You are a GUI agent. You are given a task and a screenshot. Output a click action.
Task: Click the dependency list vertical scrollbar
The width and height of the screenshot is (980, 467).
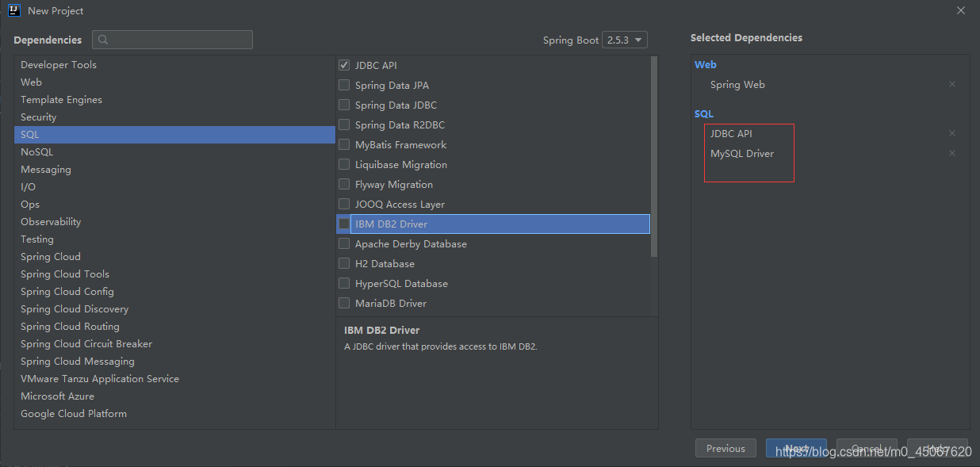tap(654, 156)
